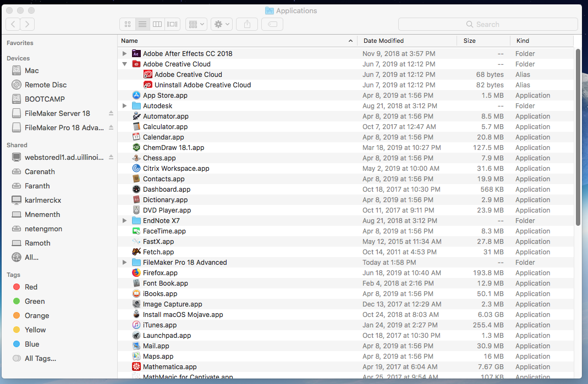Viewport: 588px width, 384px height.
Task: Select the Citrix Workspace.app icon
Action: pos(136,169)
